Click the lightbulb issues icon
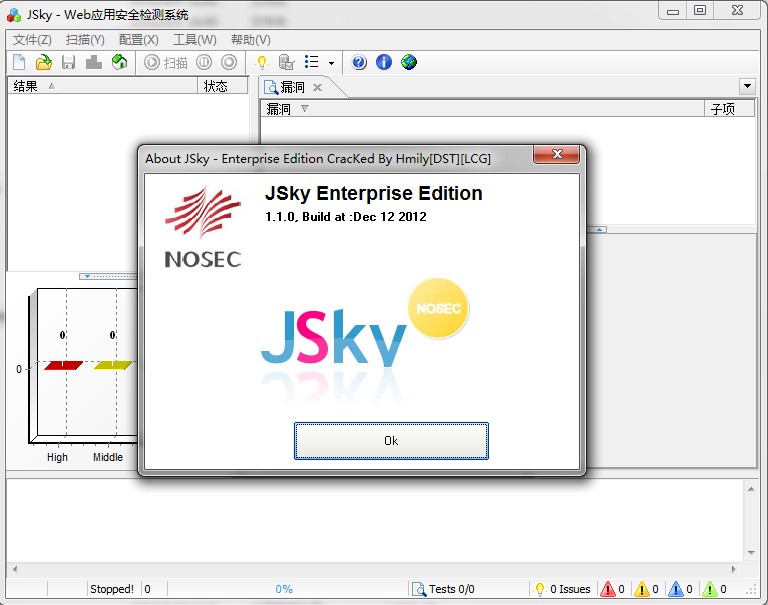Image resolution: width=768 pixels, height=605 pixels. pyautogui.click(x=262, y=62)
